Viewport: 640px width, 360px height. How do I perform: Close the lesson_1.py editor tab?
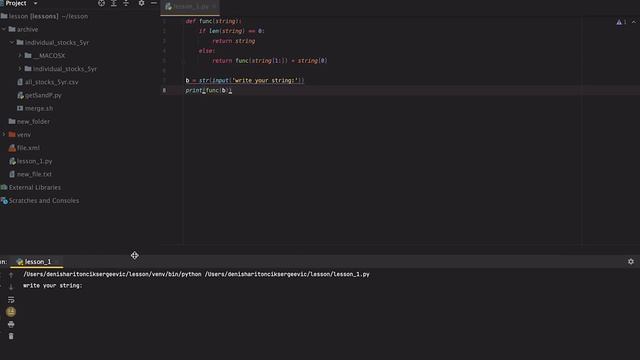coord(214,7)
